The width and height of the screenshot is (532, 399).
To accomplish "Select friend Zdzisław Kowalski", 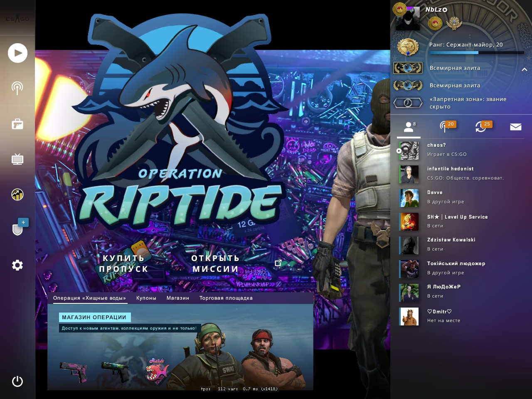I will click(461, 245).
